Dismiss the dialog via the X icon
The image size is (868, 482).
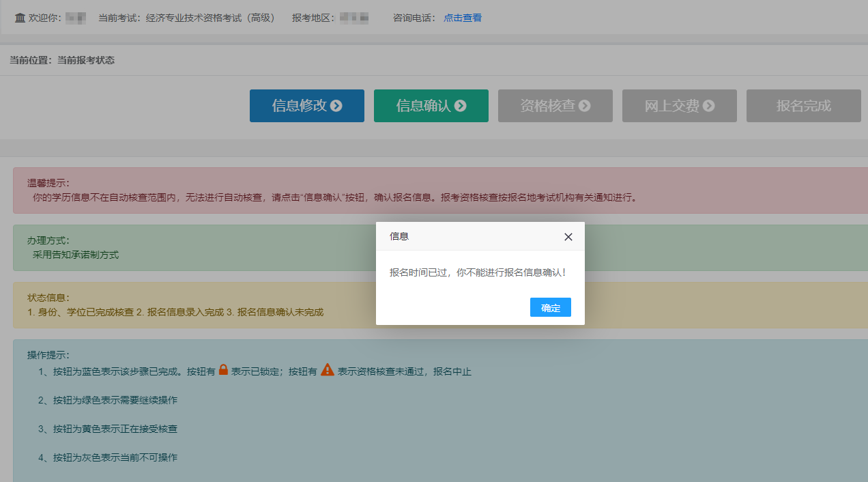coord(568,236)
